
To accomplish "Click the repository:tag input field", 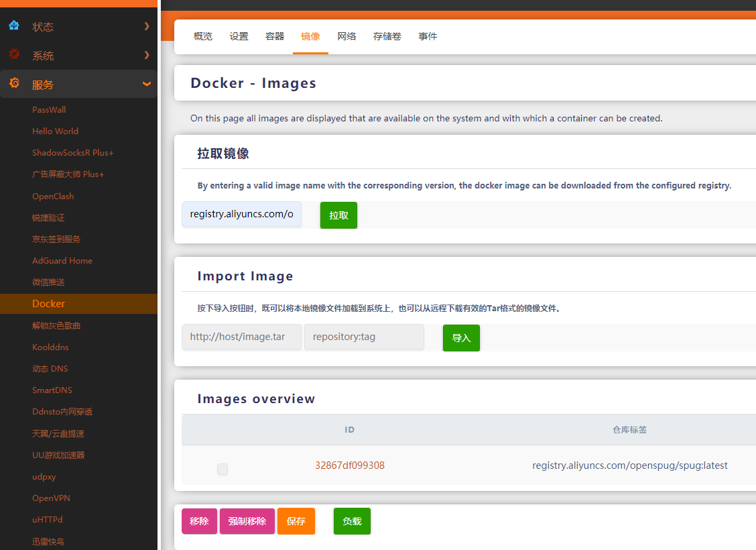I will (x=364, y=337).
